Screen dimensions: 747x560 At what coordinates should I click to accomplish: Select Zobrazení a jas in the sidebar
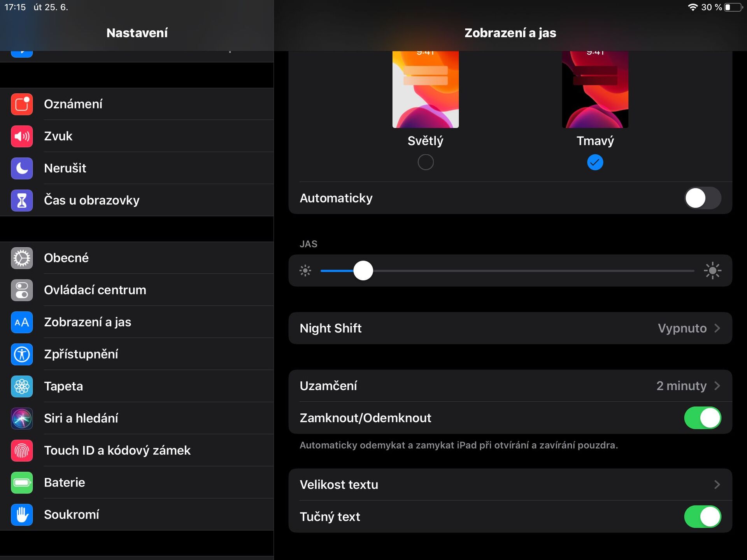coord(88,322)
